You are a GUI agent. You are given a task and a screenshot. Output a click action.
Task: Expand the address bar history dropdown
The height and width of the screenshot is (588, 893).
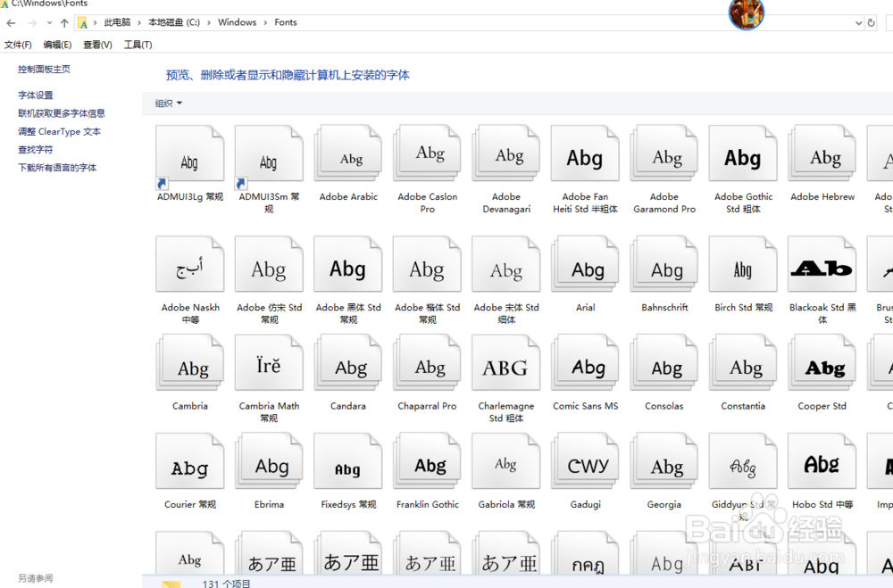coord(858,23)
